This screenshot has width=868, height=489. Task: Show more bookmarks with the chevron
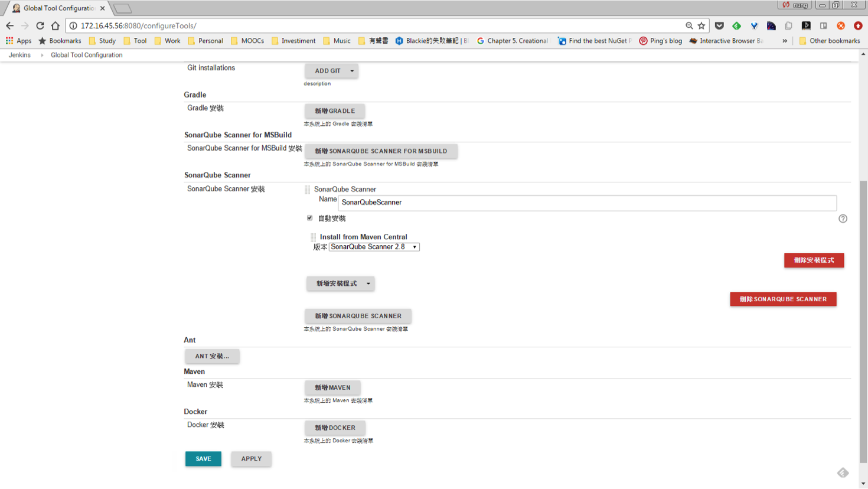pyautogui.click(x=785, y=41)
